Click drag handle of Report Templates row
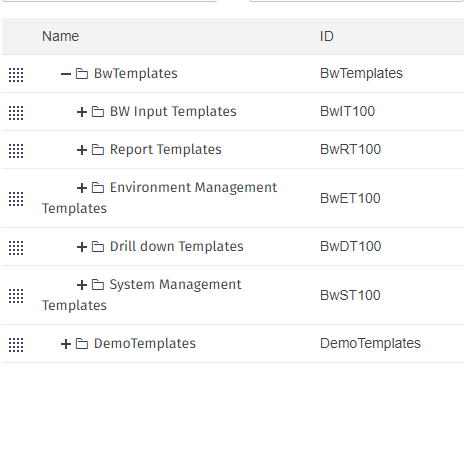The image size is (466, 457). point(16,151)
